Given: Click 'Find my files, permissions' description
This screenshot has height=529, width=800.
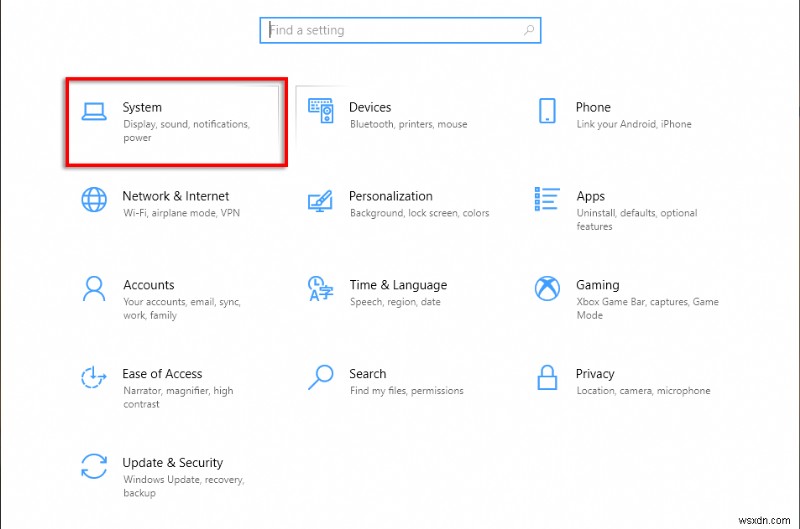Looking at the screenshot, I should [x=407, y=391].
